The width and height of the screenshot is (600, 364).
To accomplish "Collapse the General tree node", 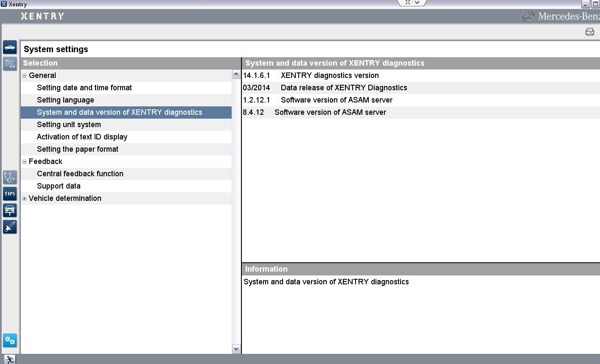I will (x=24, y=75).
